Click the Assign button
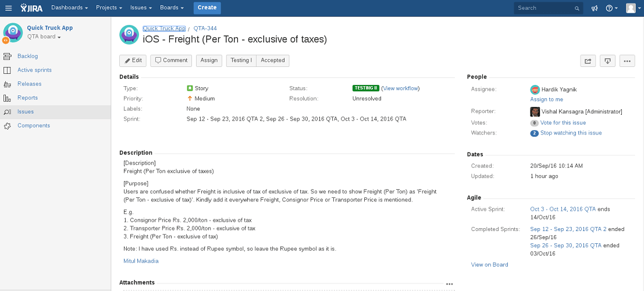This screenshot has width=644, height=291. (209, 61)
